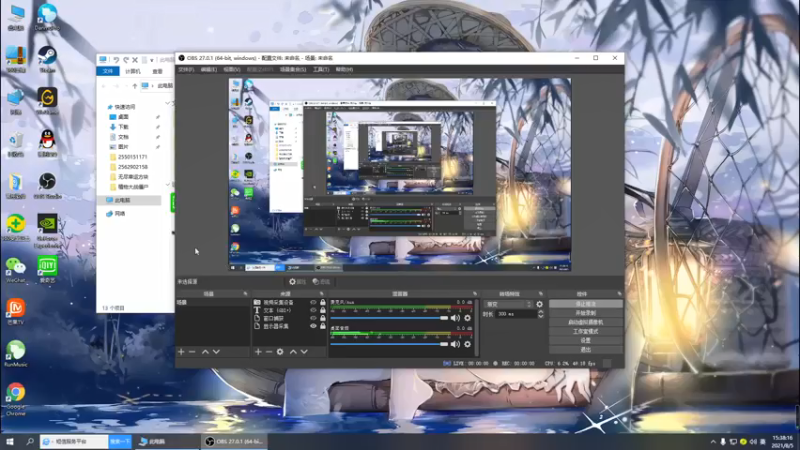This screenshot has width=800, height=450.
Task: Remove selected source with minus icon
Action: point(269,352)
